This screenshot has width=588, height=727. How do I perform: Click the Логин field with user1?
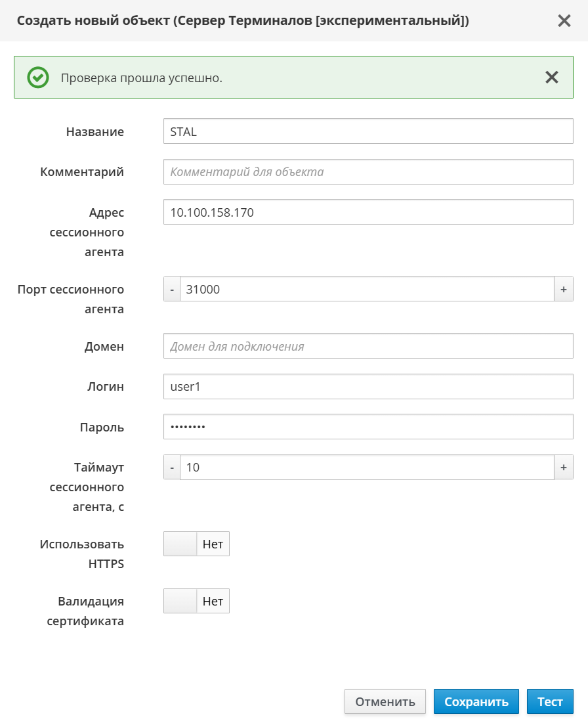367,387
